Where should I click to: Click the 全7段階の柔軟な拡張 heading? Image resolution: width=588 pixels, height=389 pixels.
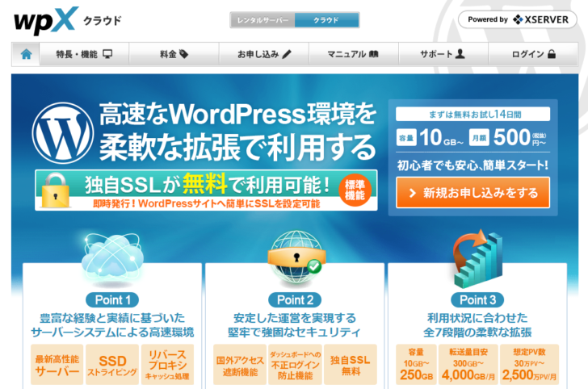(477, 332)
